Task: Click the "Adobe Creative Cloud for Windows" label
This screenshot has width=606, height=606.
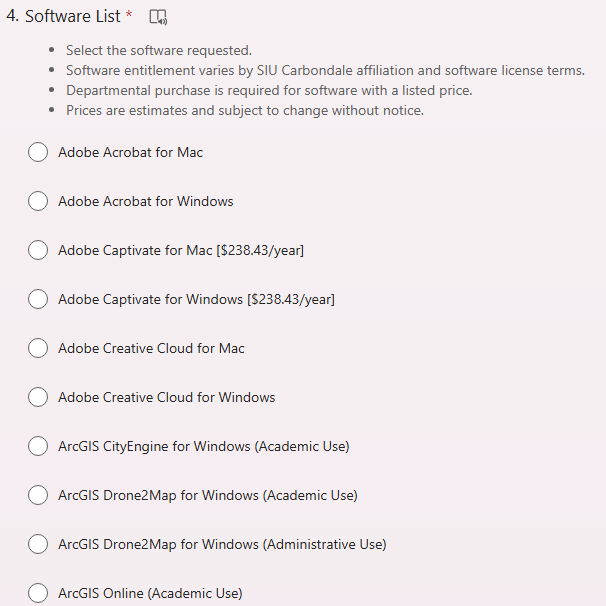Action: coord(166,397)
